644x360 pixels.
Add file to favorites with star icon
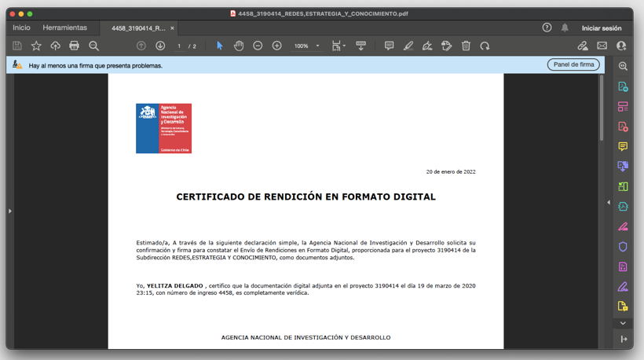[x=36, y=46]
